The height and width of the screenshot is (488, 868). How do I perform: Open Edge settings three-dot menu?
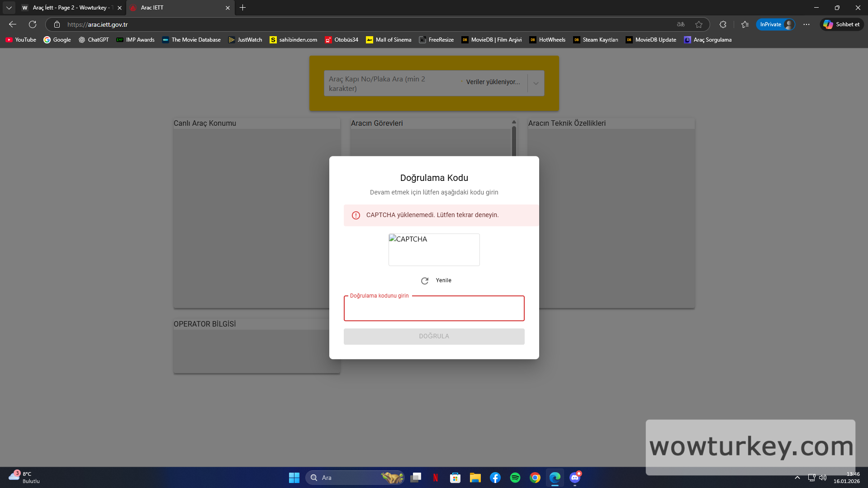pyautogui.click(x=806, y=24)
